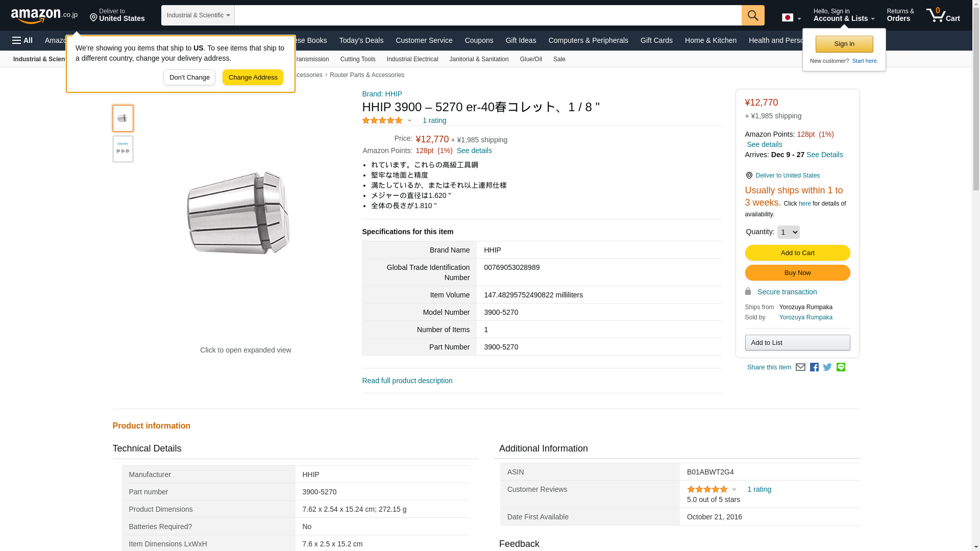Share this item on Twitter
The image size is (980, 551).
pos(827,367)
